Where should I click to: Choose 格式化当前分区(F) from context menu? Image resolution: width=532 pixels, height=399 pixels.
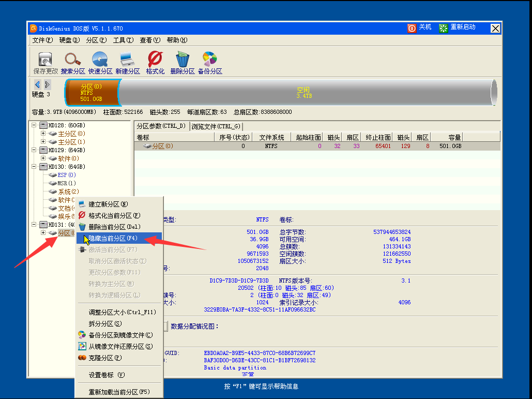point(119,216)
